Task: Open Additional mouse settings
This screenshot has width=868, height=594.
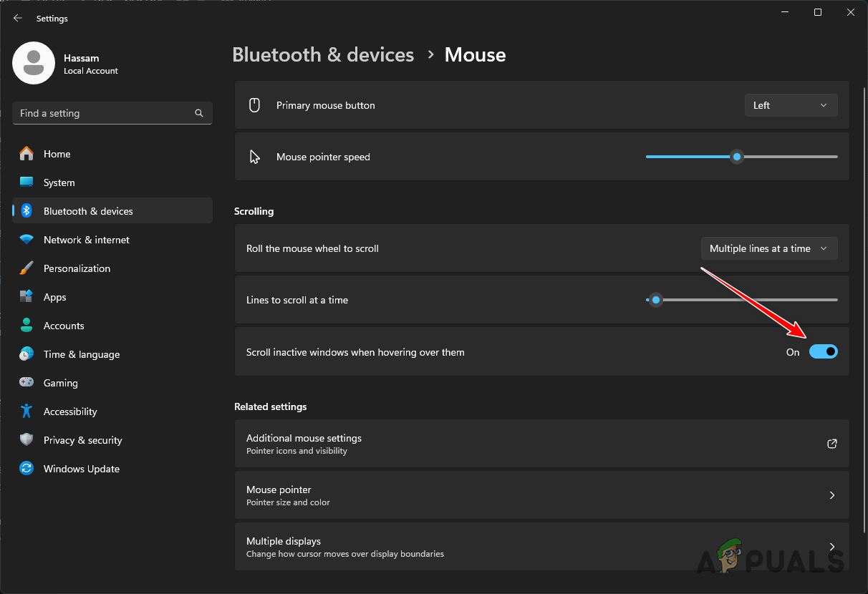Action: (542, 444)
